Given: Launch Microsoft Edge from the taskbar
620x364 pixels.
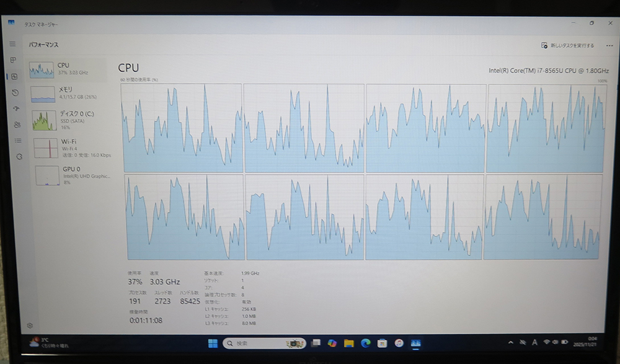Looking at the screenshot, I should (365, 343).
